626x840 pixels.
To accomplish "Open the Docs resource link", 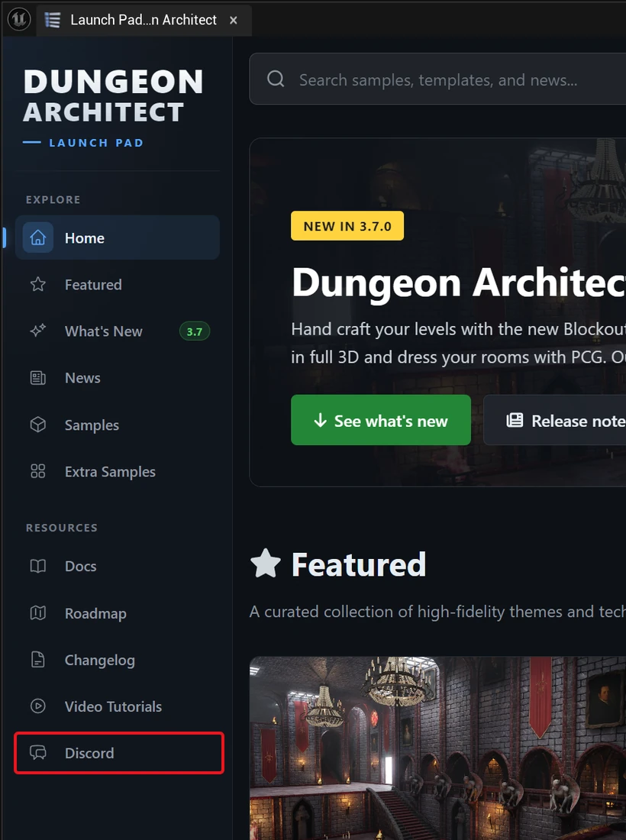I will 118,567.
